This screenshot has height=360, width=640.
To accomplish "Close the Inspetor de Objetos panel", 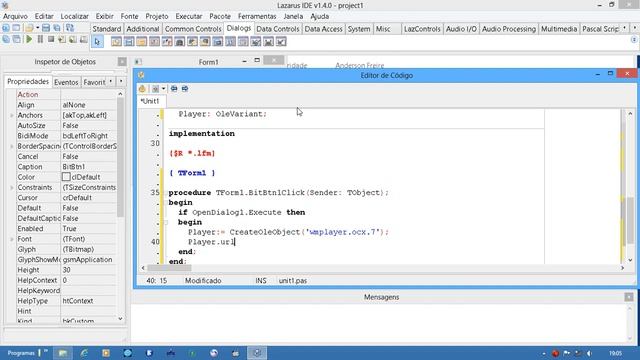I will coord(122,62).
